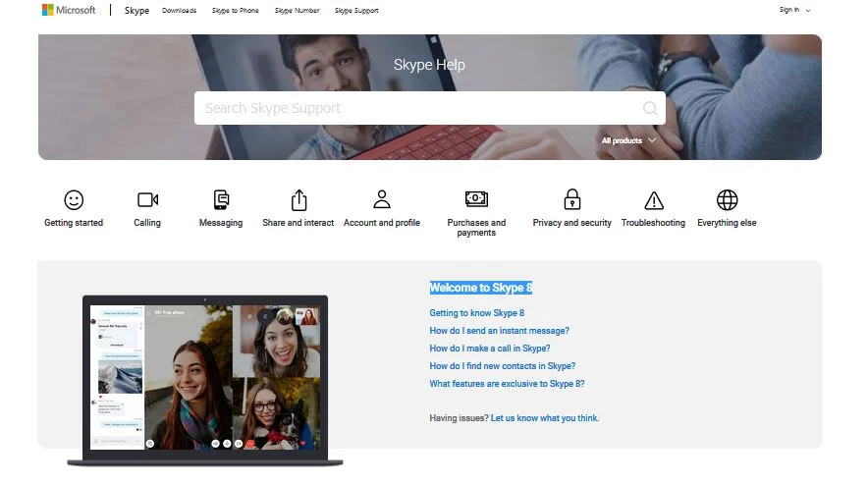This screenshot has height=485, width=868.
Task: Expand the All products dropdown
Action: click(x=628, y=140)
